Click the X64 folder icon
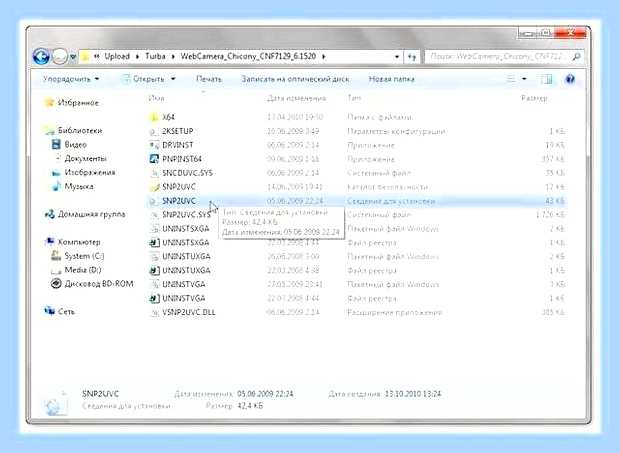The image size is (620, 453). [154, 117]
